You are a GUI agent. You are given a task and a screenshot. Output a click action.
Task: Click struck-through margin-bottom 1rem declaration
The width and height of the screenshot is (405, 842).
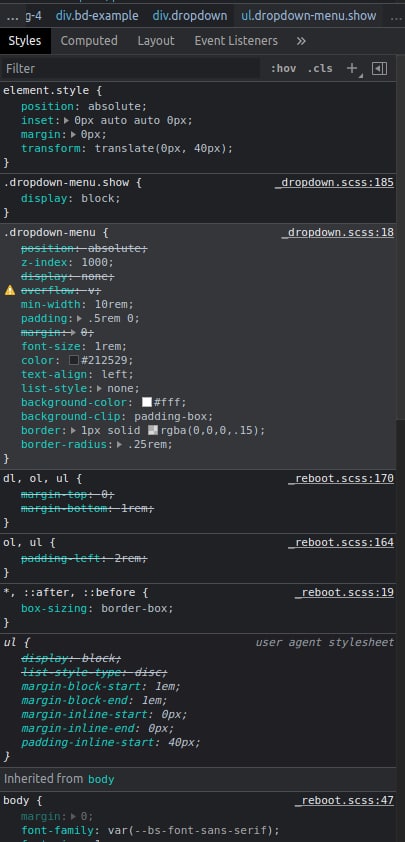(x=87, y=508)
